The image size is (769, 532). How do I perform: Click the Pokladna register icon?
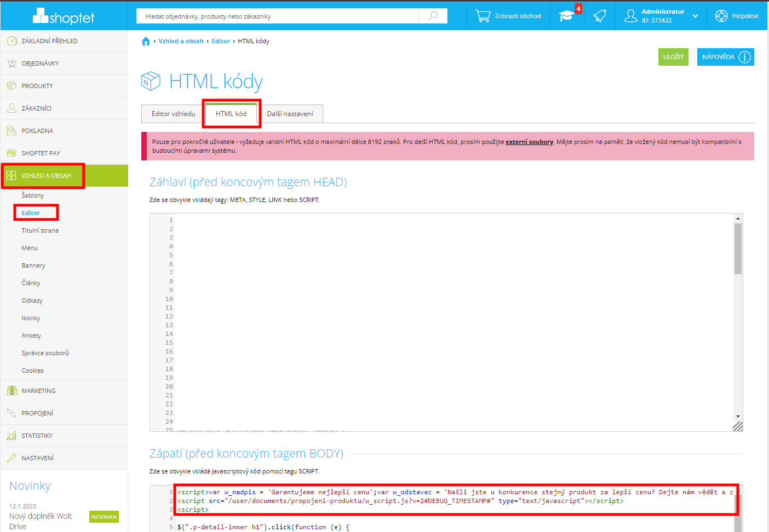pyautogui.click(x=12, y=131)
